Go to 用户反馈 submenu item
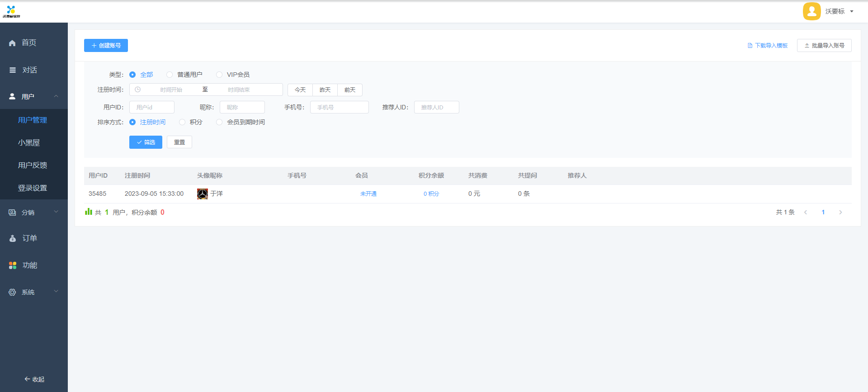Image resolution: width=868 pixels, height=392 pixels. [x=33, y=165]
